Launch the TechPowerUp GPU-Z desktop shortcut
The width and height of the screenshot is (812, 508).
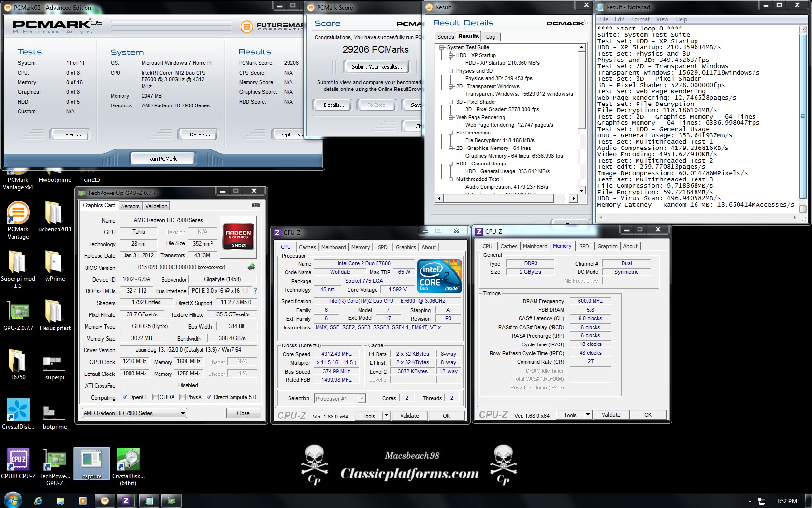pyautogui.click(x=55, y=467)
